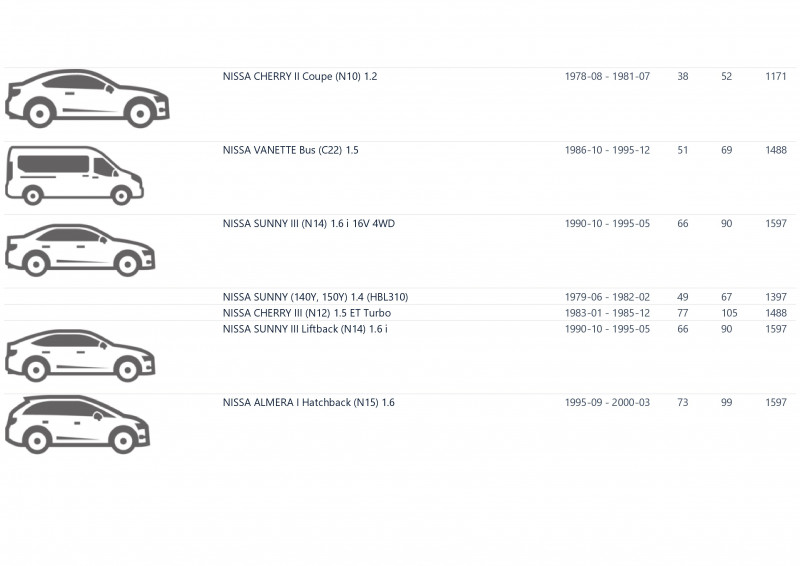Select NISSA SUNNY (140Y, 150Y) 1.4 (HBL310)
The height and width of the screenshot is (566, 800).
[x=315, y=297]
